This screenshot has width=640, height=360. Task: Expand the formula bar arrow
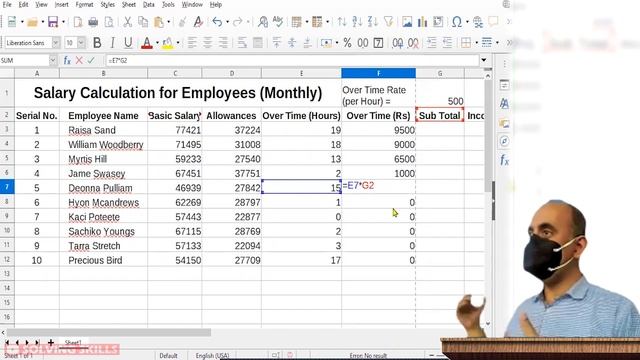(484, 60)
